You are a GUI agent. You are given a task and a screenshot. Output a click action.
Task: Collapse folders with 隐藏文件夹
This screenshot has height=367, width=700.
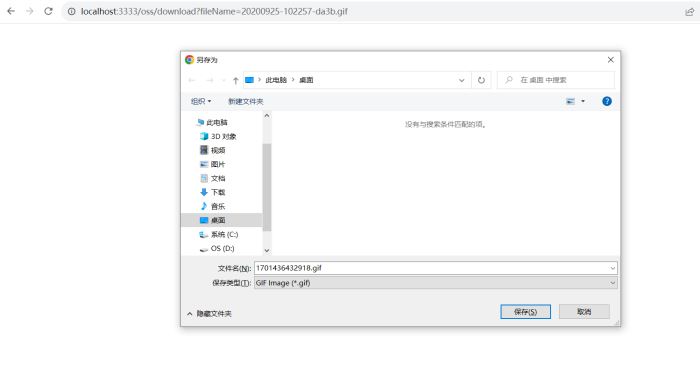(x=209, y=314)
